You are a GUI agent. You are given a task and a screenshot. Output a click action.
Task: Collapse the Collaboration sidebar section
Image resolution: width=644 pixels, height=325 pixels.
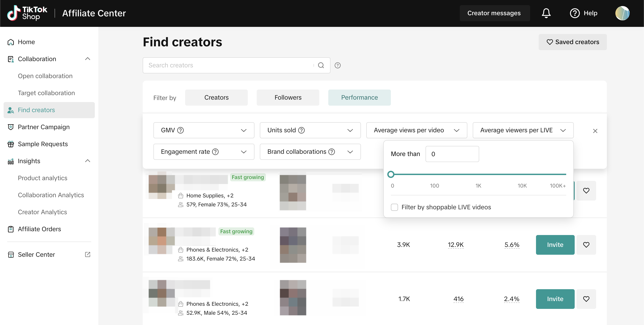tap(87, 59)
